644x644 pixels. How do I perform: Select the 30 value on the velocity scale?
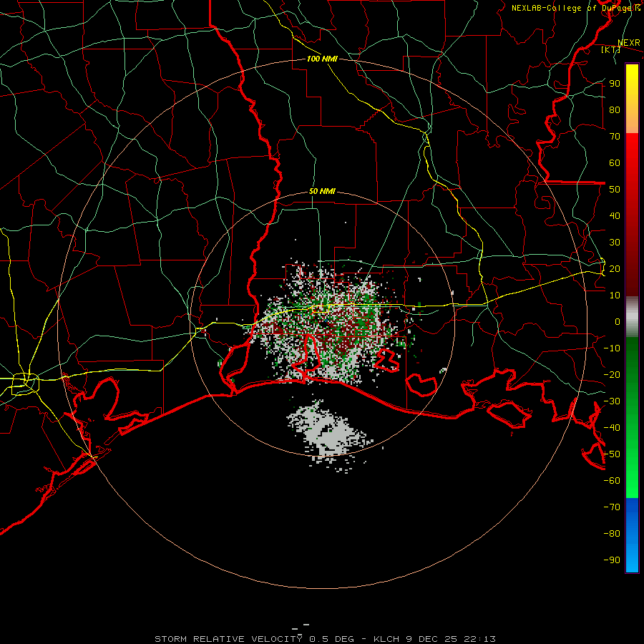point(615,243)
